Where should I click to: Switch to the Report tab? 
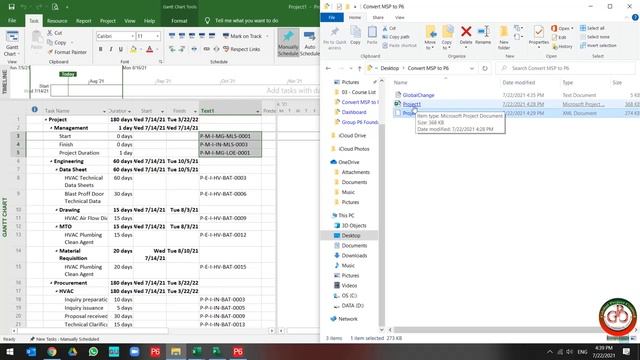point(84,20)
